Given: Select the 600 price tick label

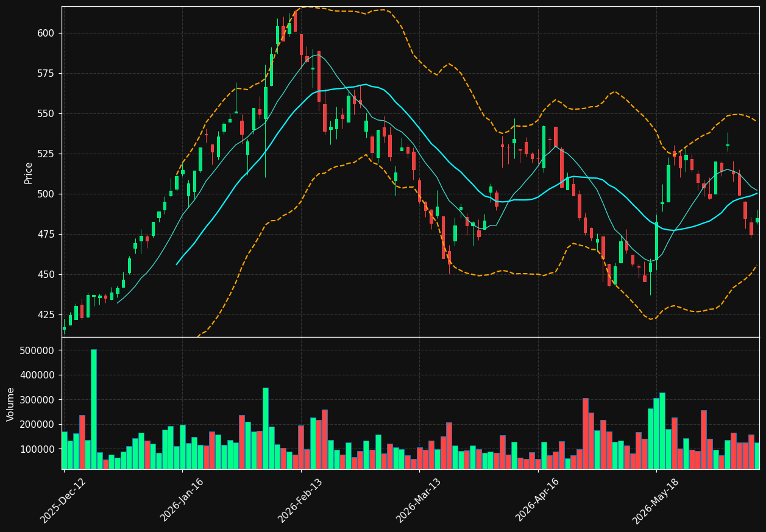Looking at the screenshot, I should (x=46, y=34).
